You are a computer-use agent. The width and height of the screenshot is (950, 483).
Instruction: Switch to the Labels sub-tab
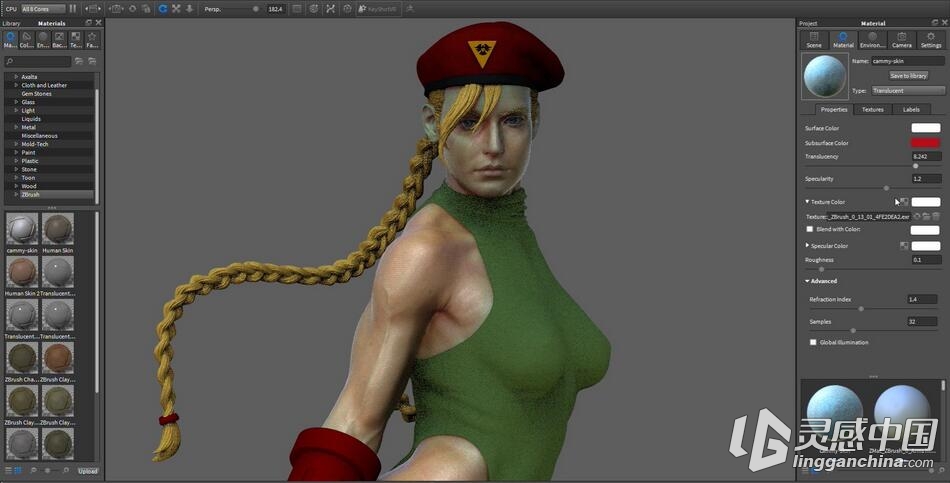(911, 110)
